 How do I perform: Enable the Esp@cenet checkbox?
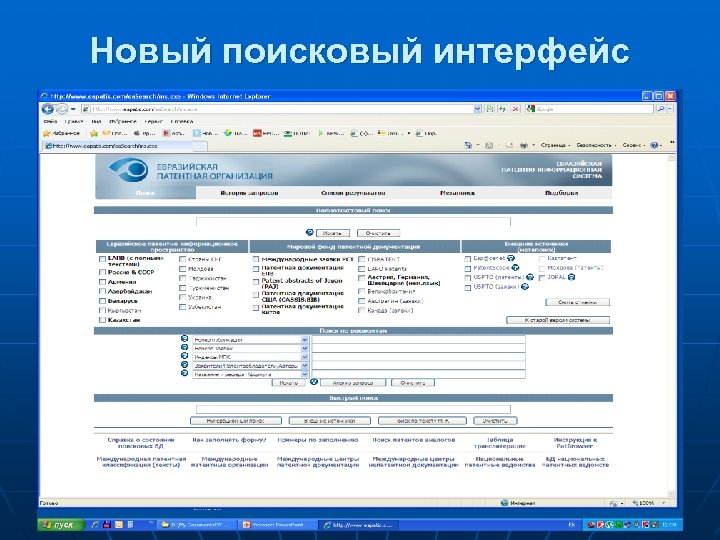[x=467, y=259]
